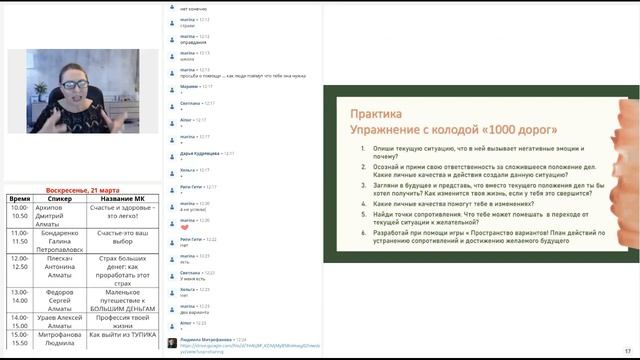Click cell 'Профессия твоей жизни'
Screen dimensions: 640x360
coord(122,321)
